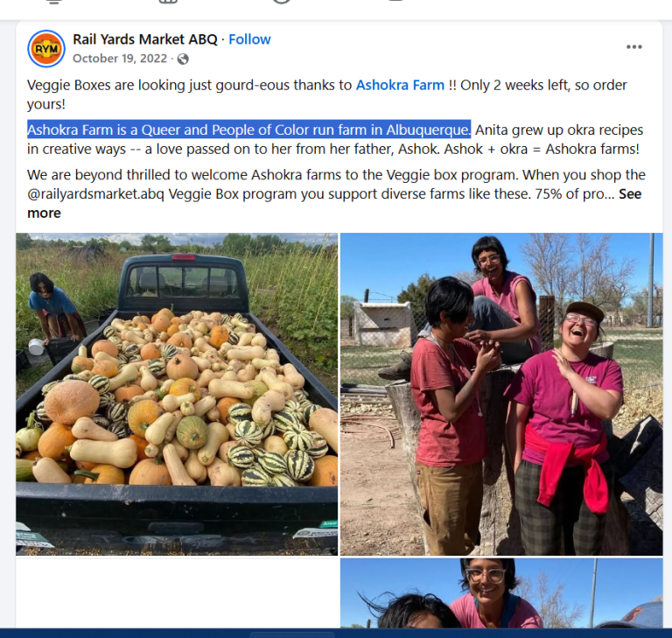
Task: Open the Rail Yards Market ABQ page name
Action: [145, 39]
